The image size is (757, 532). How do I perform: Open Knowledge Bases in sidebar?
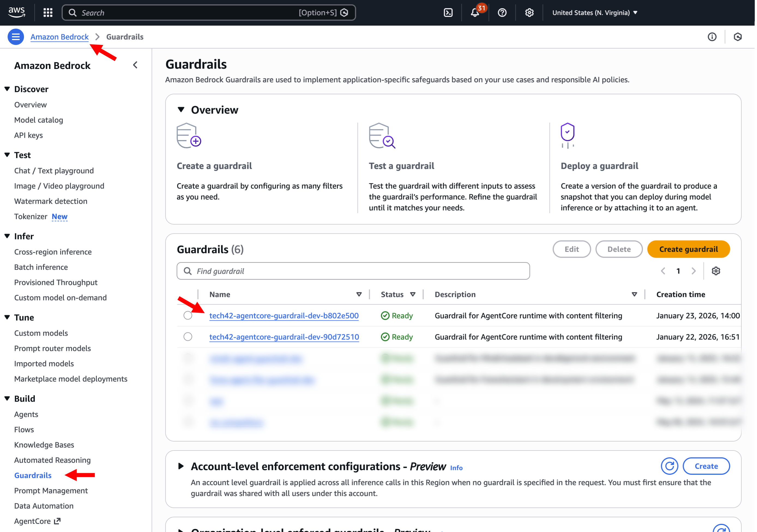[x=44, y=445]
